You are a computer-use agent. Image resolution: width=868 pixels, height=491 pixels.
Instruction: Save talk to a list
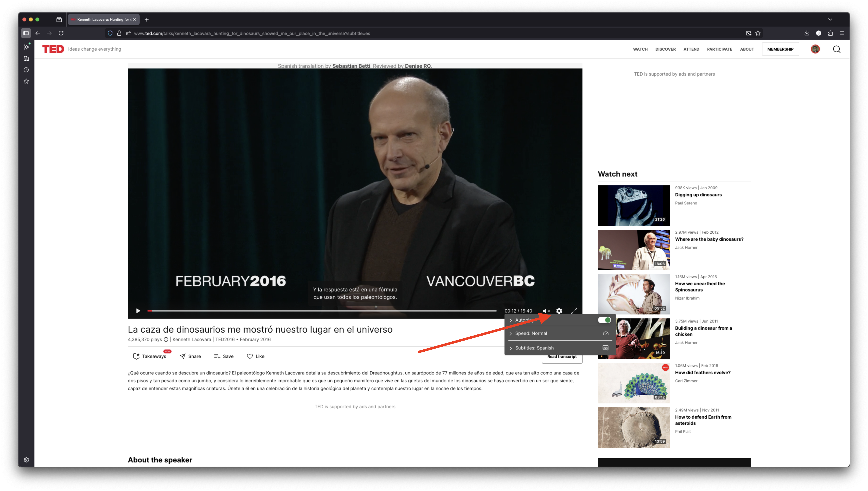[224, 356]
